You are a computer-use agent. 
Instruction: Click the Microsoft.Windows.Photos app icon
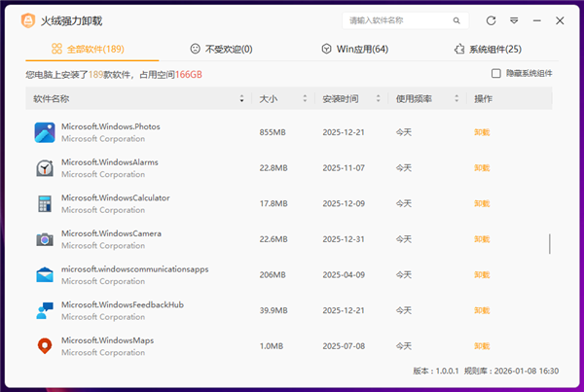[x=44, y=132]
